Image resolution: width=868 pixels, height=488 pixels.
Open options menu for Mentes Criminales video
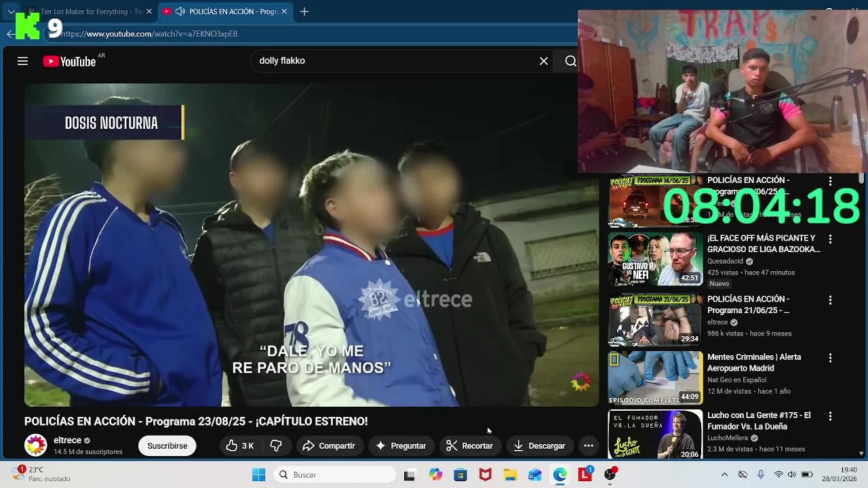[x=830, y=358]
